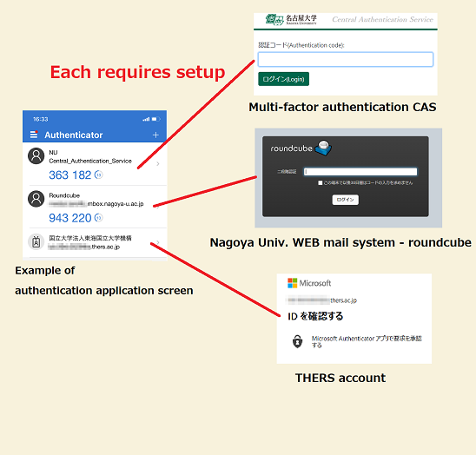Select the Roundcube account avatar icon
The width and height of the screenshot is (476, 455).
(36, 199)
